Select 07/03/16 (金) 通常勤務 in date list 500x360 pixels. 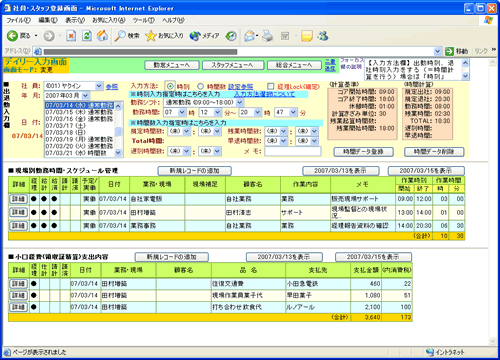tap(79, 119)
